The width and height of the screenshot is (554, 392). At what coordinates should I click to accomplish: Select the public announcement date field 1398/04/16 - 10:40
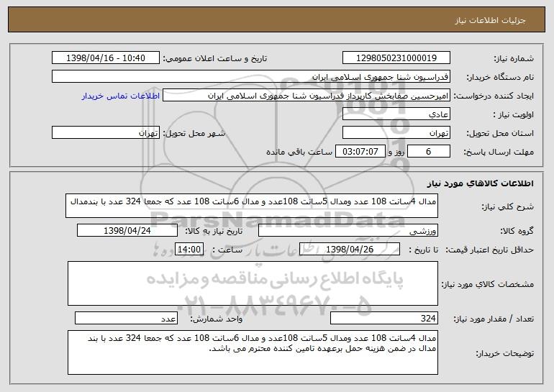click(106, 58)
